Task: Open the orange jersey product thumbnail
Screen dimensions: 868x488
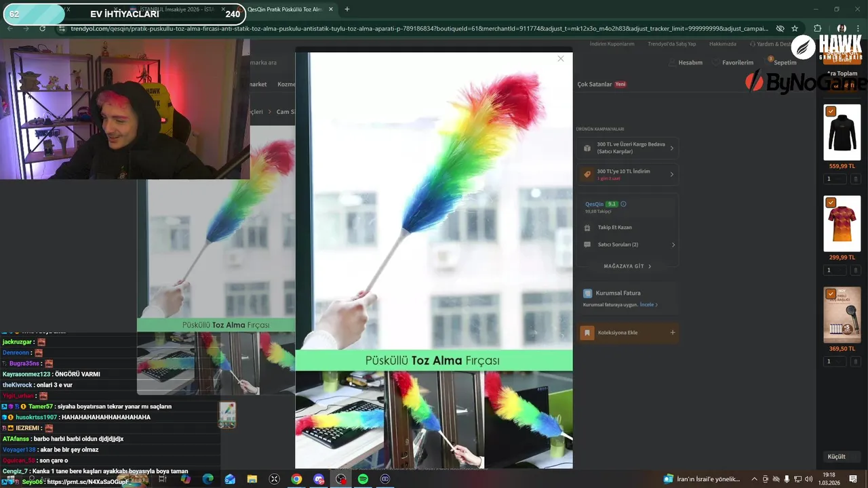Action: pos(842,224)
